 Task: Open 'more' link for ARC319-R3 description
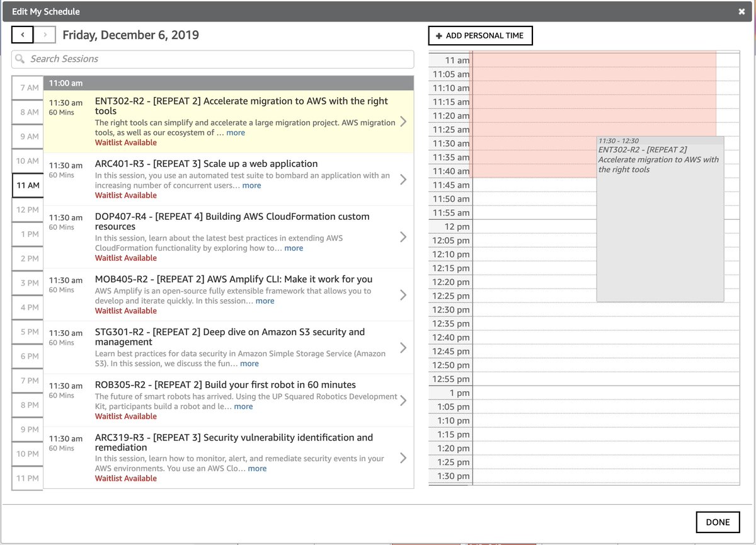coord(257,469)
